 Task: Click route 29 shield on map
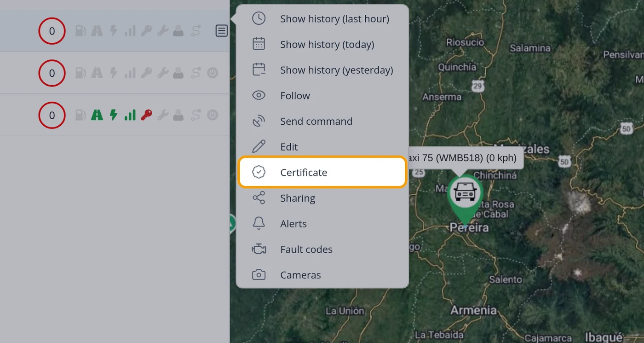click(477, 86)
